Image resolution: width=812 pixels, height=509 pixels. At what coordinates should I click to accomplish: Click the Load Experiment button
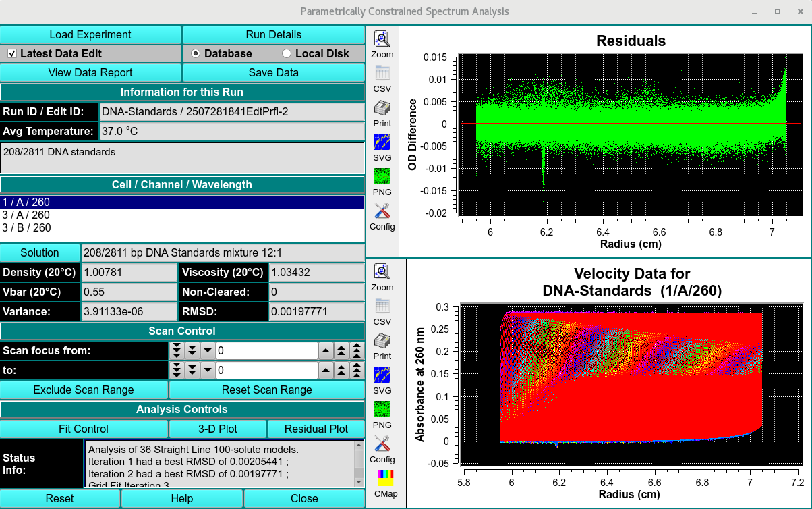click(90, 35)
